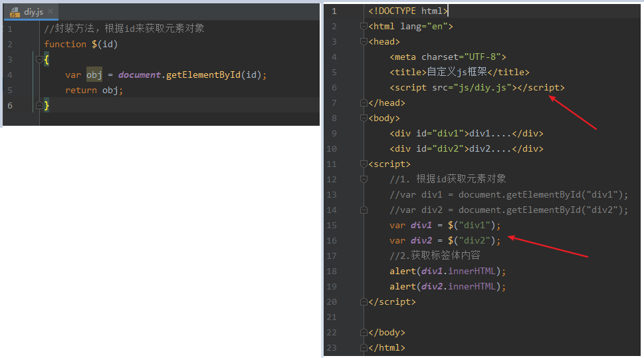This screenshot has width=644, height=358.
Task: Click the script src="js/diy.js" line
Action: tap(477, 88)
